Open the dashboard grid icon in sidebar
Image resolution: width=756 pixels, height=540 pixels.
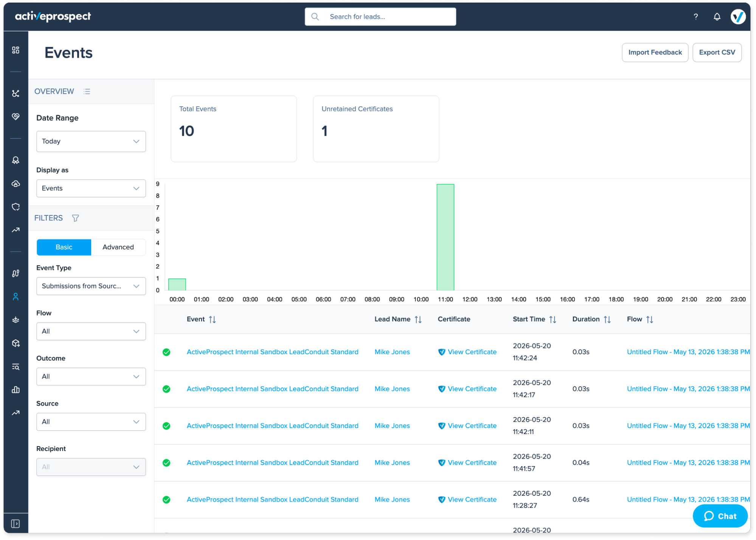click(16, 50)
